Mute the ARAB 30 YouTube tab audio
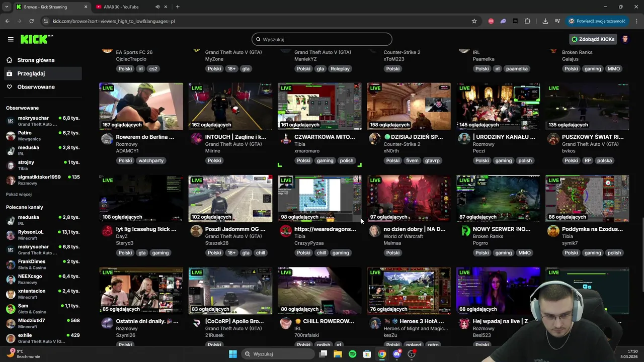The height and width of the screenshot is (362, 644). click(x=157, y=7)
